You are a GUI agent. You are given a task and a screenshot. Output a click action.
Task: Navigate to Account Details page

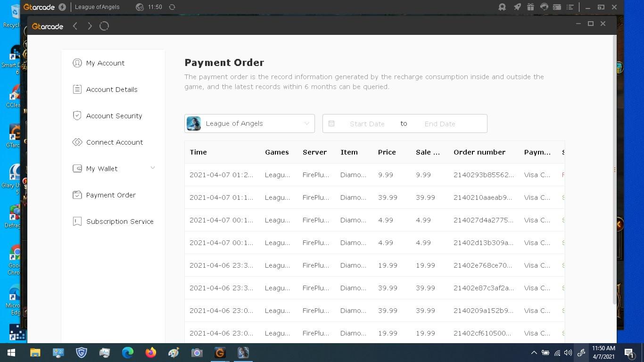pyautogui.click(x=112, y=89)
